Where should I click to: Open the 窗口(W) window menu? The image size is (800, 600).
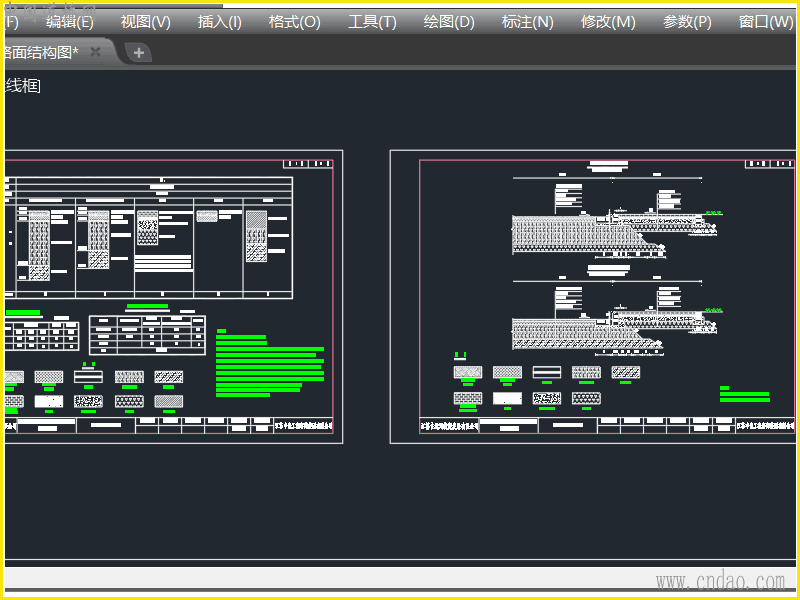pos(766,22)
